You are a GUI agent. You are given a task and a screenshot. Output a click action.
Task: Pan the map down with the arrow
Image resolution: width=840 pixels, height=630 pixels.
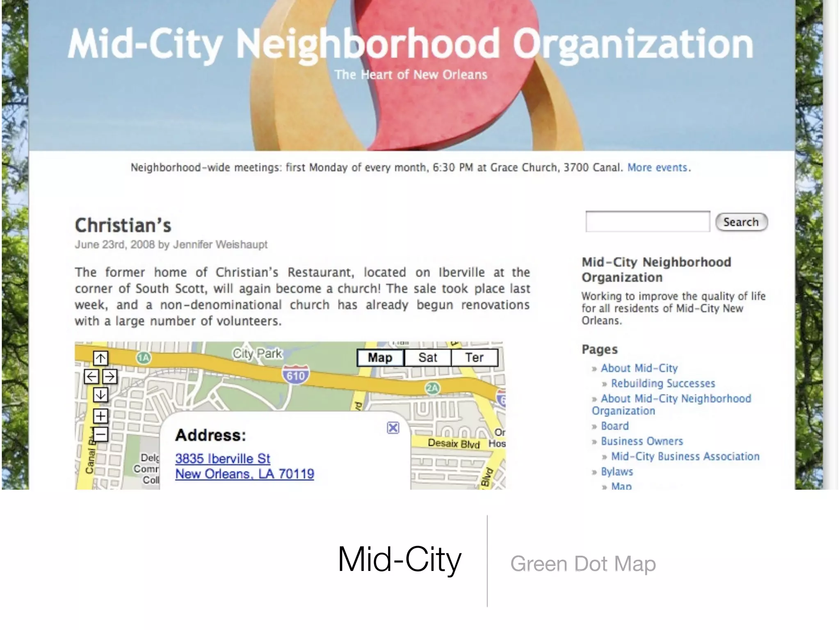[x=100, y=395]
